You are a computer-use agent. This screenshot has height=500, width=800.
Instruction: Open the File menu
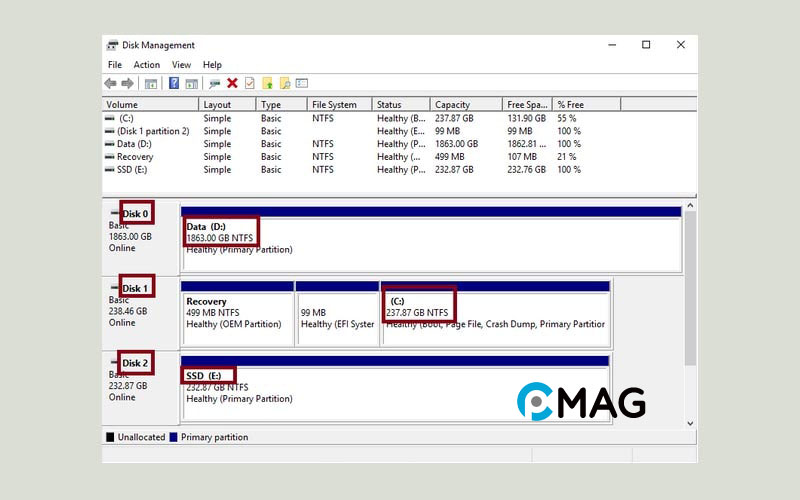click(x=115, y=65)
